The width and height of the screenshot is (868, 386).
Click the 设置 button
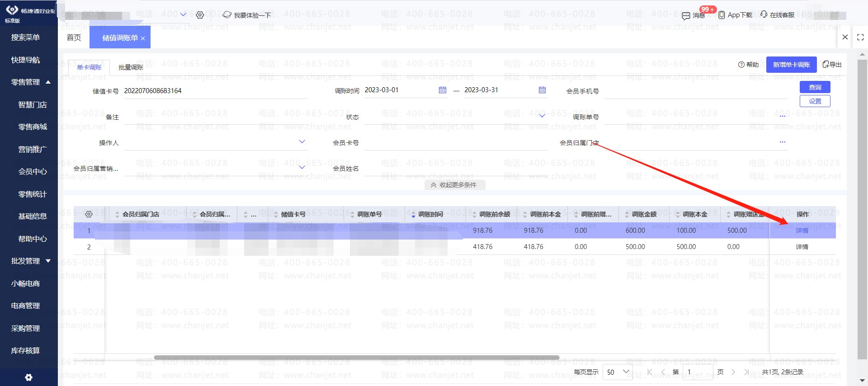point(815,101)
